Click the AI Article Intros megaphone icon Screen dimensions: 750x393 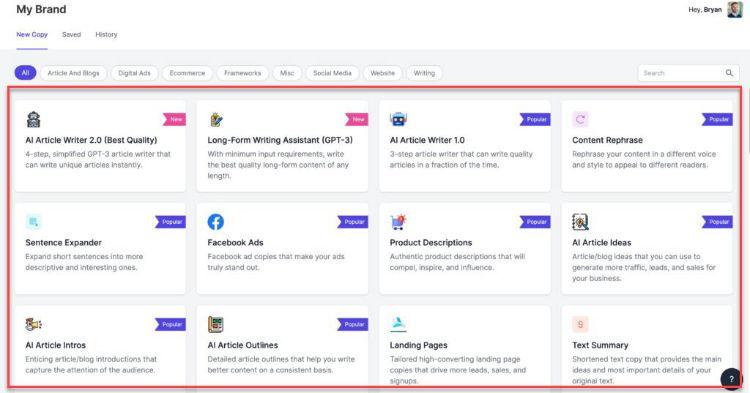[x=33, y=325]
